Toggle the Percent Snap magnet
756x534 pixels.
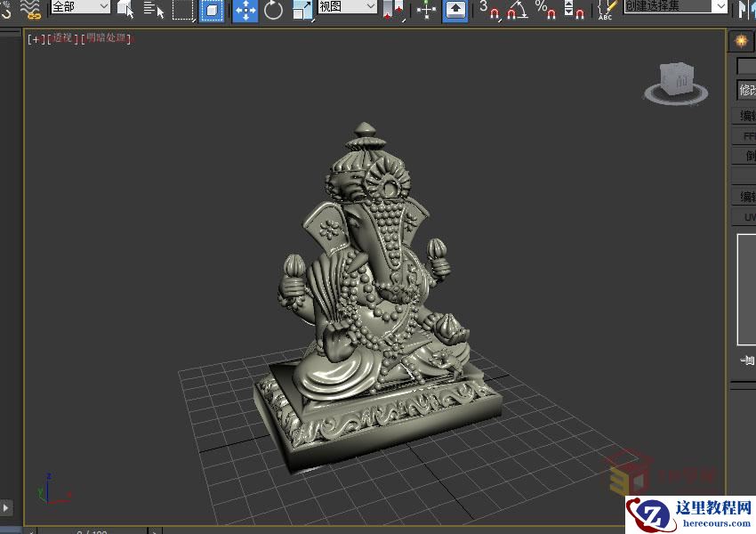tap(546, 10)
